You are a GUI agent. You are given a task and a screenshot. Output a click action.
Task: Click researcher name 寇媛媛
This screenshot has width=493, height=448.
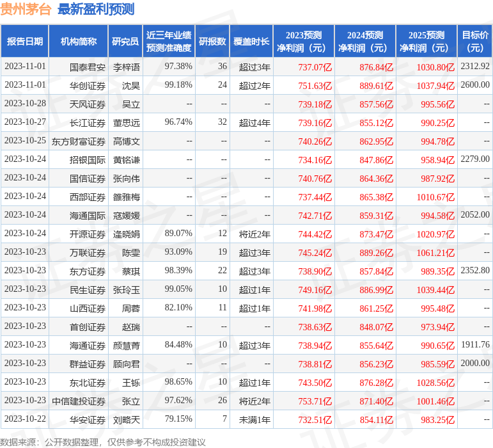tap(127, 216)
